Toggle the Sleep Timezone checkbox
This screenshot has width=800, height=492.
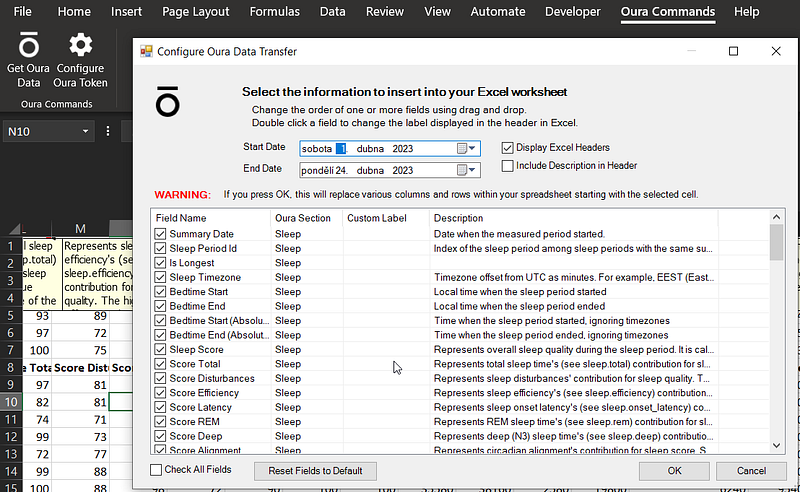coord(160,277)
